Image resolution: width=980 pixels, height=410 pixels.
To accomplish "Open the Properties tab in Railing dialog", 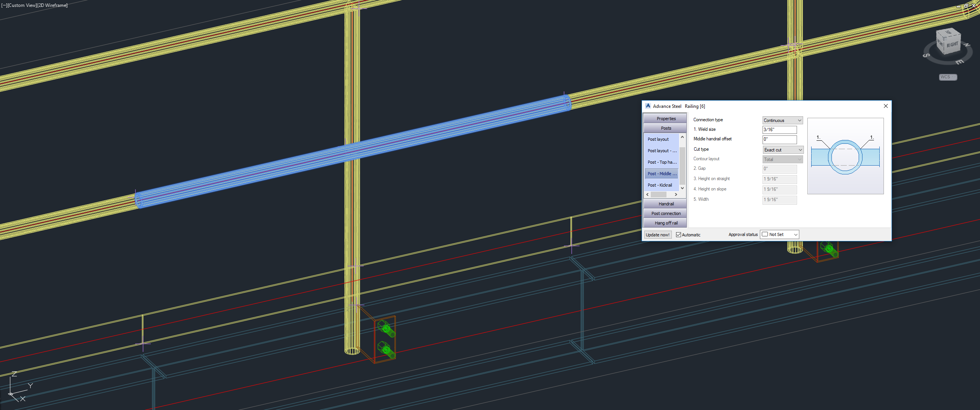I will tap(666, 119).
